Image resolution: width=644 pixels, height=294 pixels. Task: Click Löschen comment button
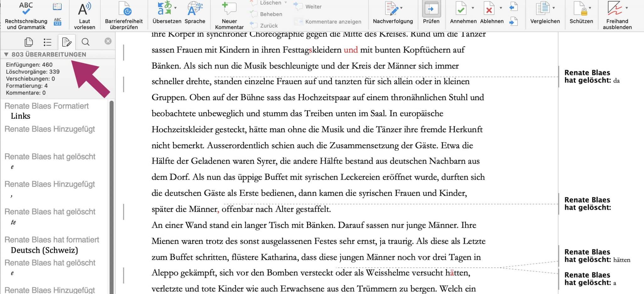266,3
